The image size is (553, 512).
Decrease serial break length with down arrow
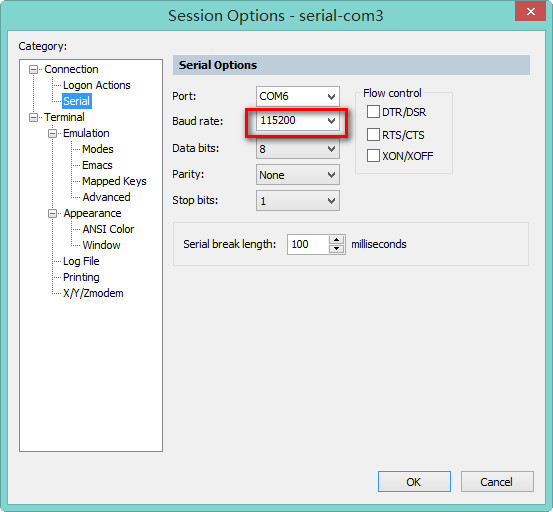[336, 249]
